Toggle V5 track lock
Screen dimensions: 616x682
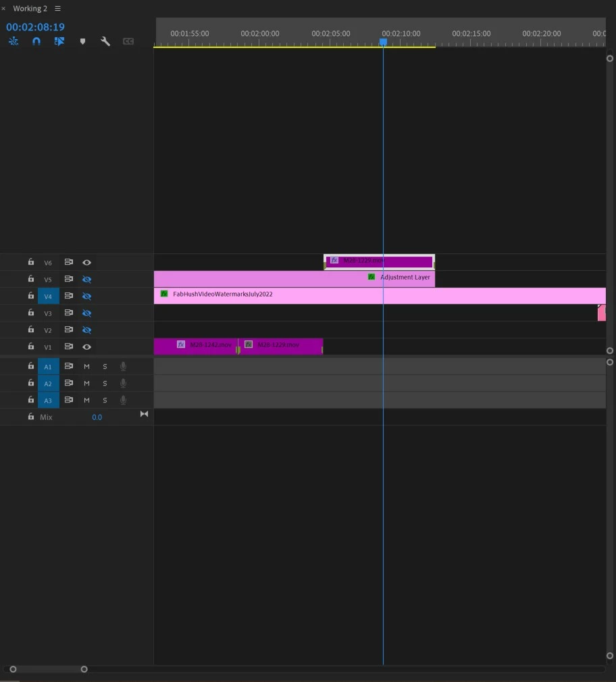31,279
